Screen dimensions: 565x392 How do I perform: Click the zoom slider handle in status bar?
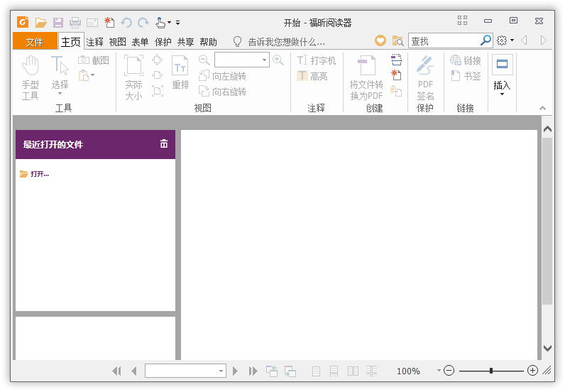[x=491, y=371]
